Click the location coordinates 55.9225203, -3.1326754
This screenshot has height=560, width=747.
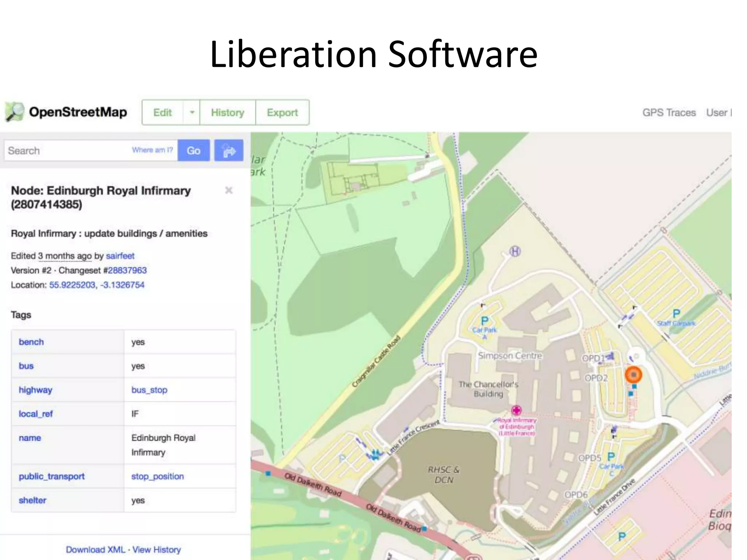[97, 285]
